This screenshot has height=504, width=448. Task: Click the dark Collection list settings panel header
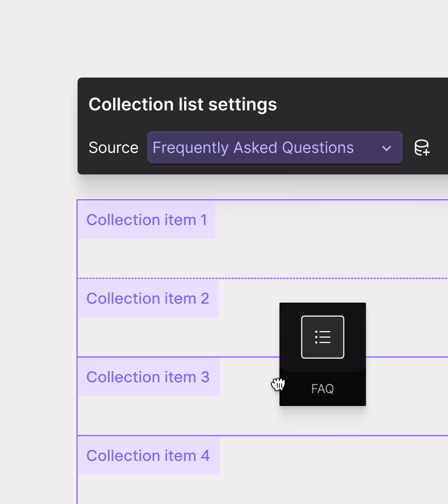183,104
